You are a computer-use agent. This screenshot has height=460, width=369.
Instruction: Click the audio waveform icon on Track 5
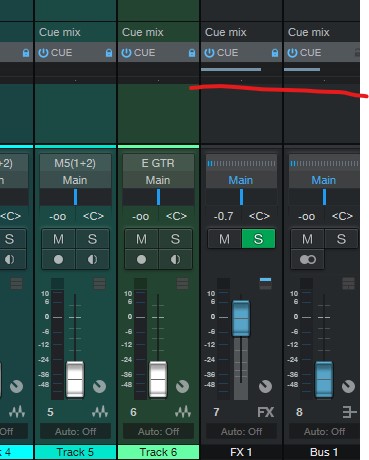pos(100,412)
